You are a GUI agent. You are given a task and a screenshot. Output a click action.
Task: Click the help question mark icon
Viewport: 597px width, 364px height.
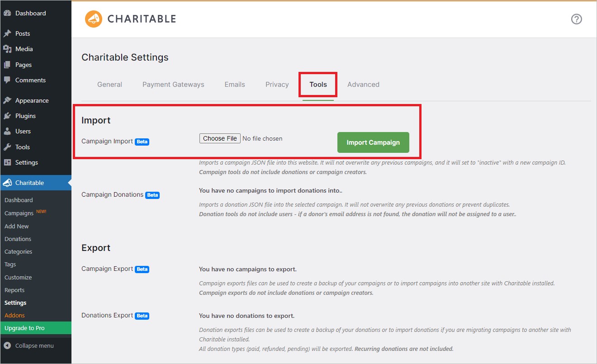point(576,19)
